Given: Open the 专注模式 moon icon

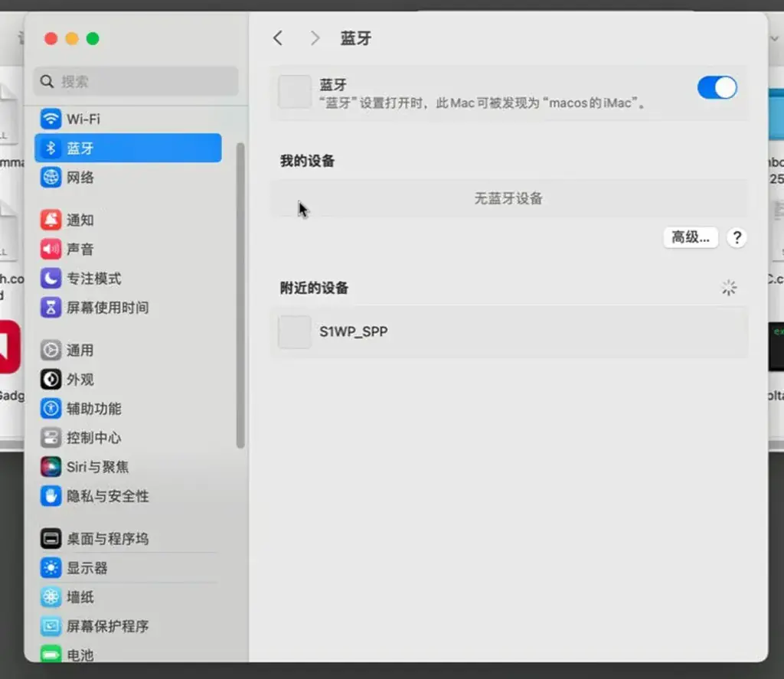Looking at the screenshot, I should click(x=51, y=278).
